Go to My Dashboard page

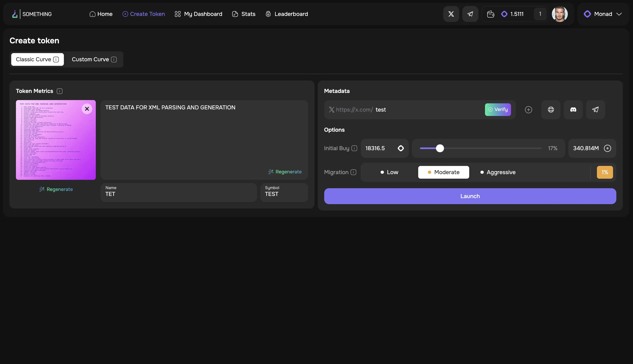pyautogui.click(x=198, y=14)
